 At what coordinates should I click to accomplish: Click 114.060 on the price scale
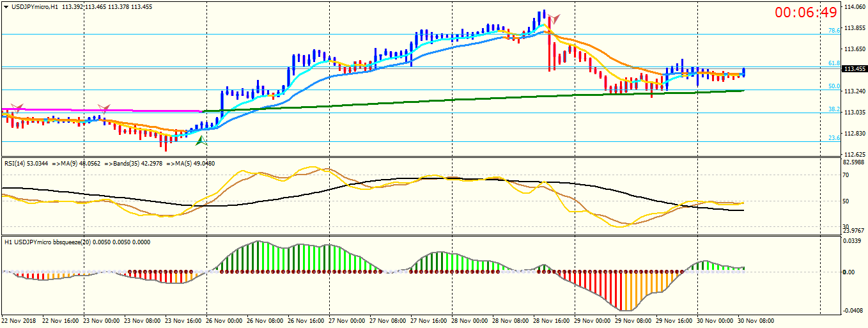(855, 7)
